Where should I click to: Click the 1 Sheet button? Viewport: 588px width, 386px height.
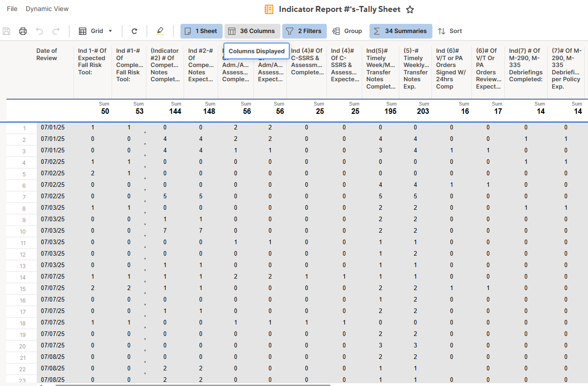202,31
